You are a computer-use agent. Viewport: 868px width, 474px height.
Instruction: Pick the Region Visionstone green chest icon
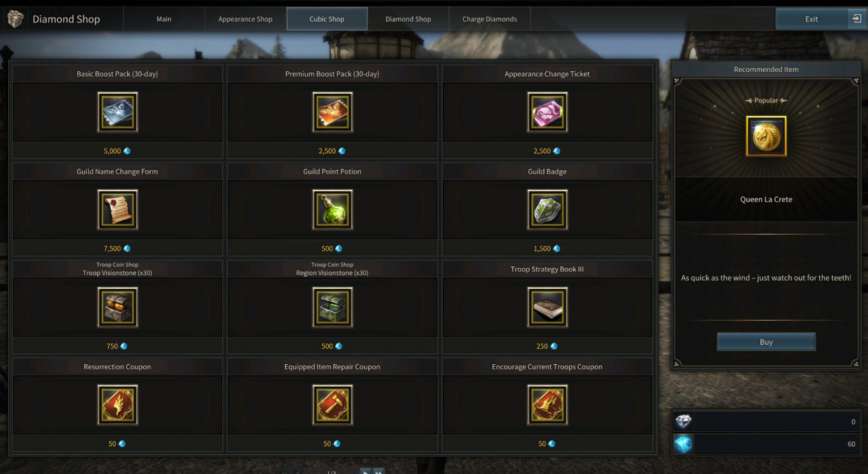pyautogui.click(x=332, y=307)
